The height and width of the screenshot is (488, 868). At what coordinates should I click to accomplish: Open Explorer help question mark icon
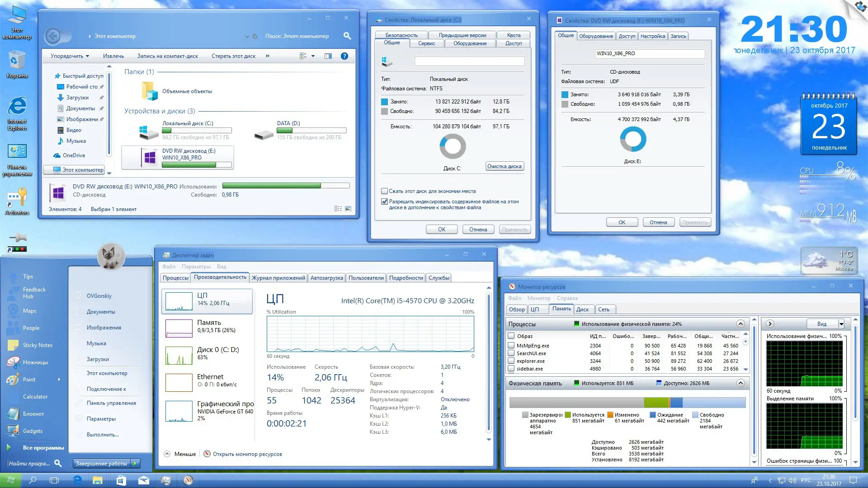click(344, 56)
